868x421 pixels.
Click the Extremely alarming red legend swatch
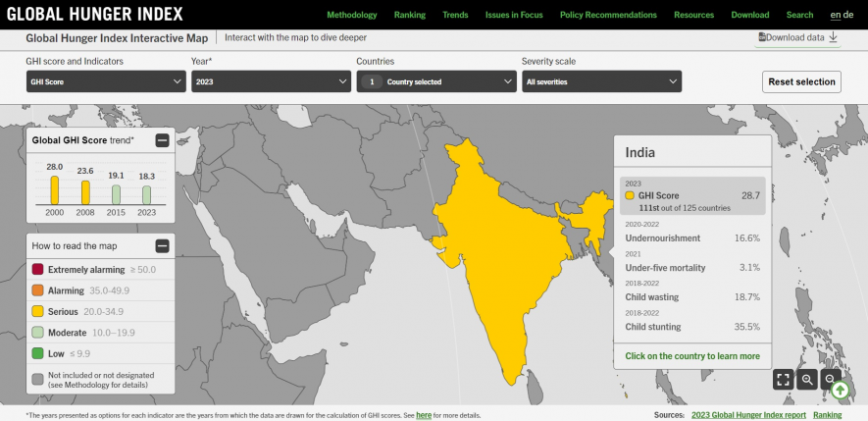pyautogui.click(x=37, y=269)
